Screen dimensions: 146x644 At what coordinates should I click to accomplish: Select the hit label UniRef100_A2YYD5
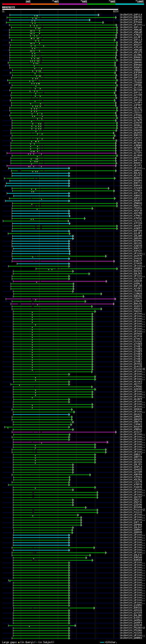pos(131,95)
